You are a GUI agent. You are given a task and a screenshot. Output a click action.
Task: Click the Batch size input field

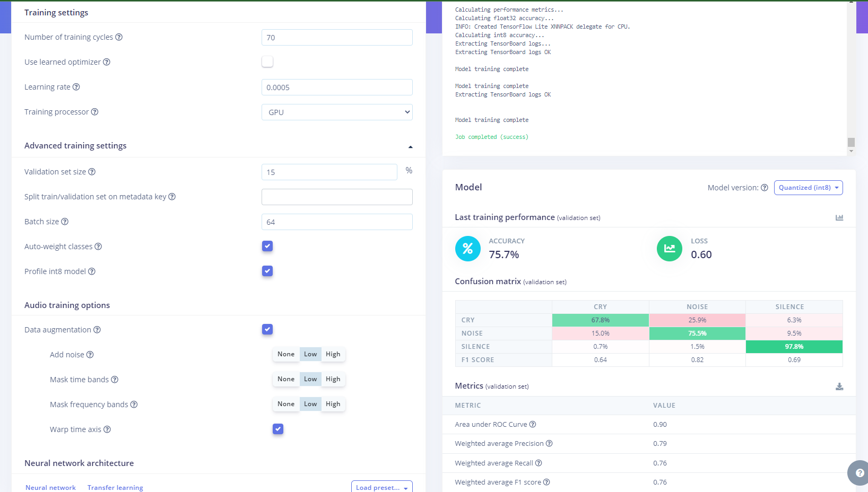[x=337, y=222]
